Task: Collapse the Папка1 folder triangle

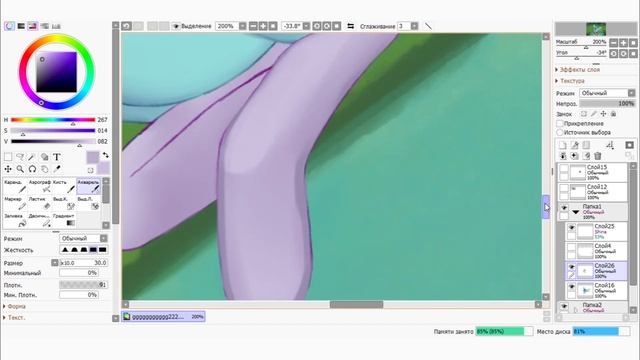Action: pos(576,212)
